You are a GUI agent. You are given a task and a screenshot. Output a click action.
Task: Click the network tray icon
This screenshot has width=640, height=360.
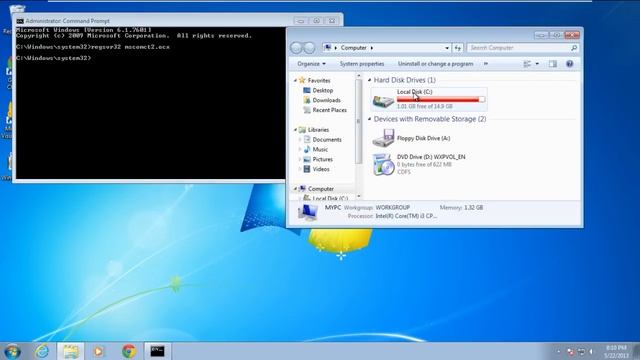(x=581, y=351)
